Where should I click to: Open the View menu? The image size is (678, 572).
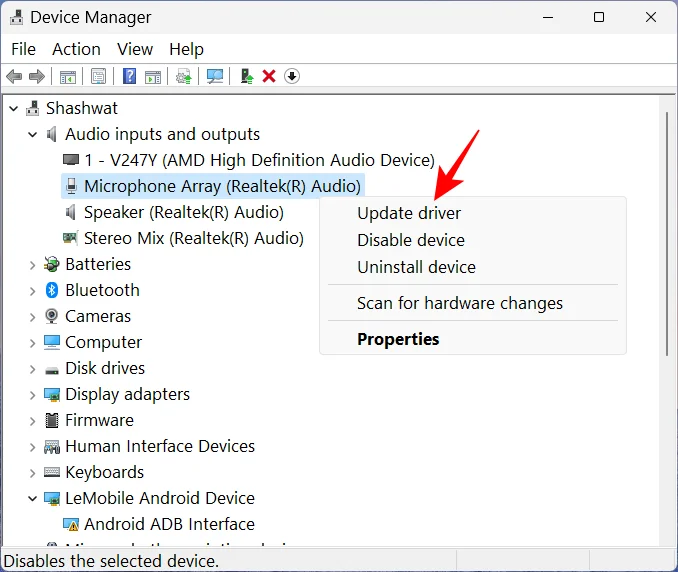(135, 49)
